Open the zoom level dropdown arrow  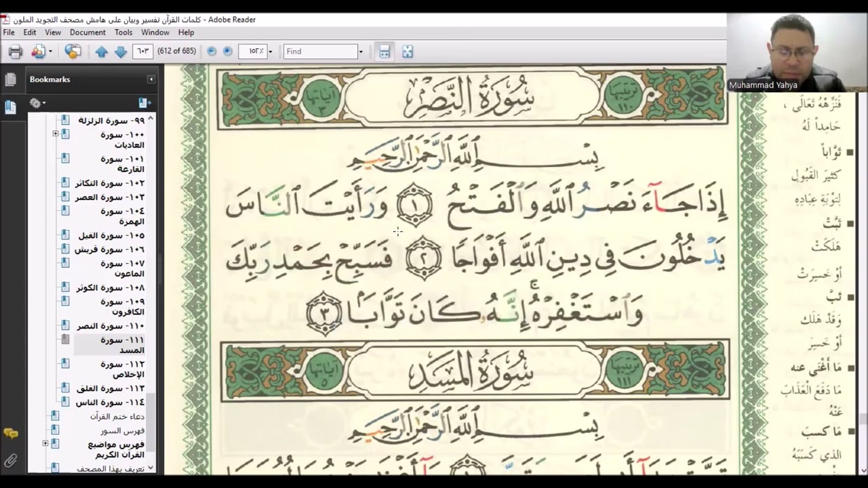pos(270,52)
